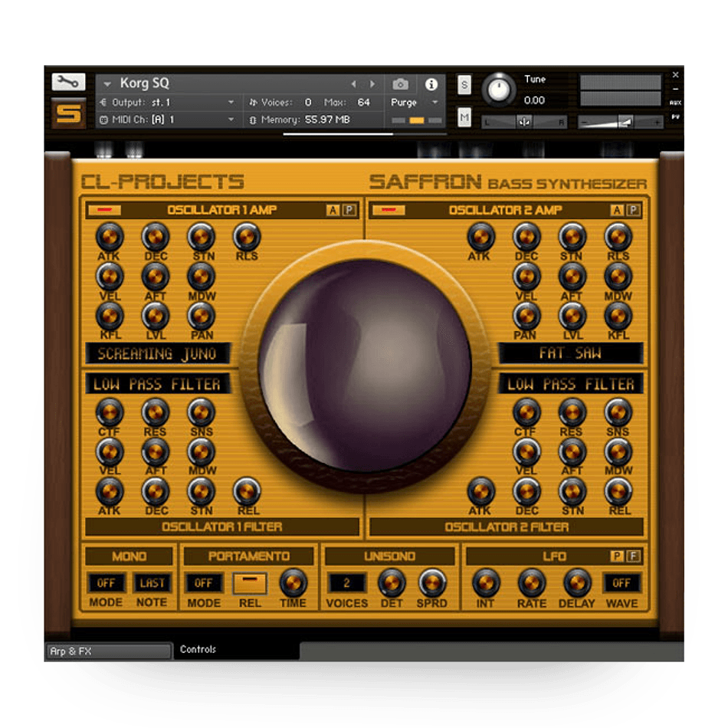Toggle the Oscillator 1 Amp power switch
This screenshot has width=728, height=728.
[104, 210]
